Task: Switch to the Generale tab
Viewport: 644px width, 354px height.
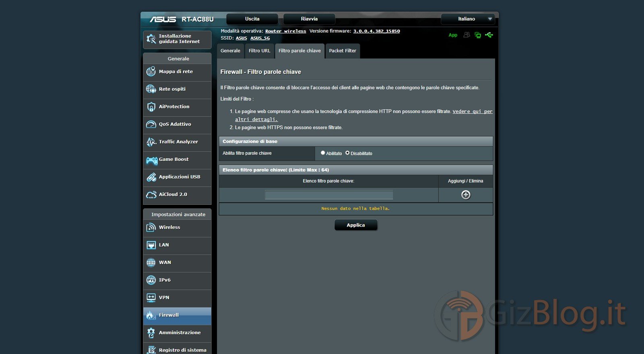Action: tap(230, 51)
